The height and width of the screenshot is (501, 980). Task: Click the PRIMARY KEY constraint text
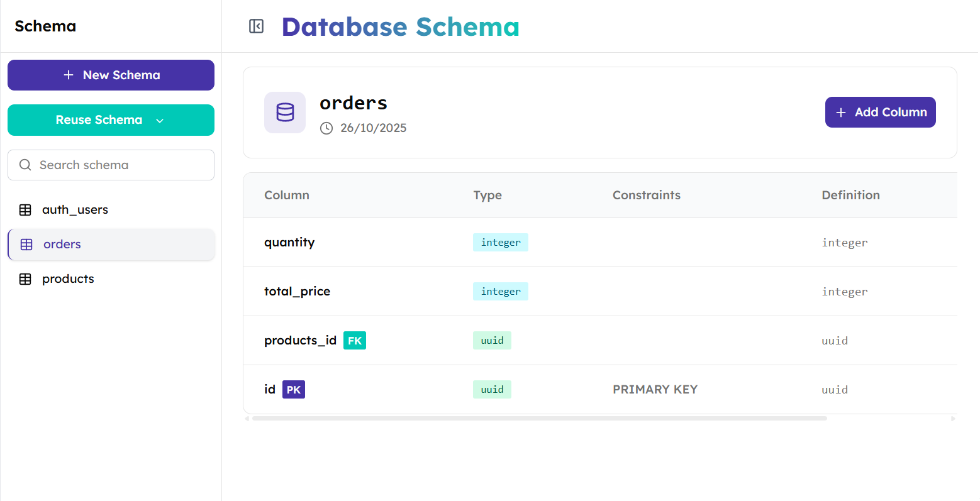pyautogui.click(x=655, y=390)
